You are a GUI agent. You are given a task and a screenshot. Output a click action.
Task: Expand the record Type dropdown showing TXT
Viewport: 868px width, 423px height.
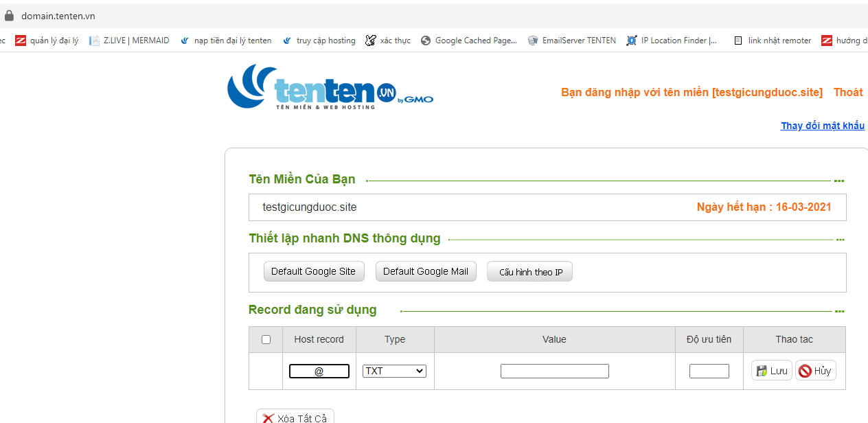(394, 371)
